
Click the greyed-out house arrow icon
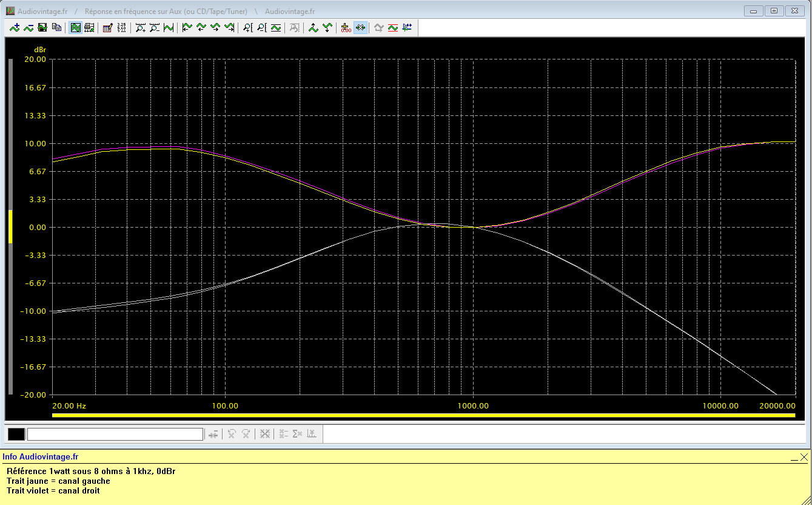pyautogui.click(x=378, y=27)
